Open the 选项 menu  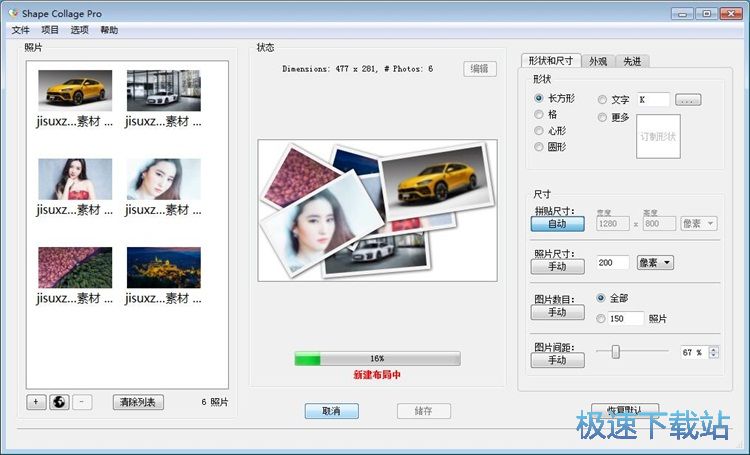click(x=80, y=30)
